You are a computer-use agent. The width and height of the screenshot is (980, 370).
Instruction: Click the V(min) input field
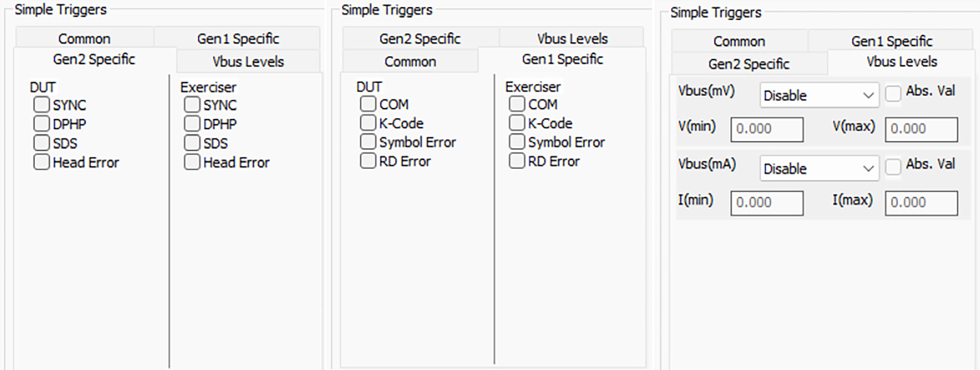tap(767, 129)
